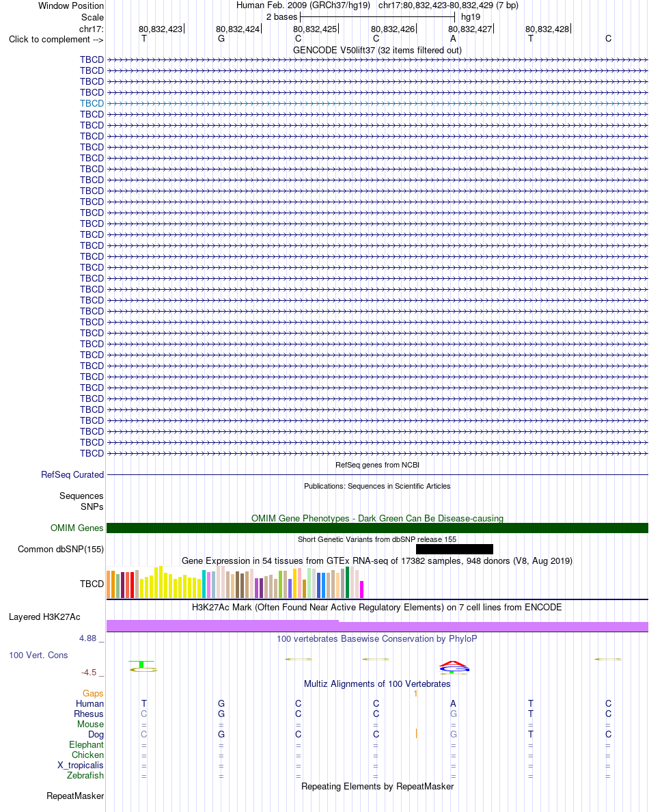Click the X_tropicalis species label
The width and height of the screenshot is (649, 812).
[81, 766]
